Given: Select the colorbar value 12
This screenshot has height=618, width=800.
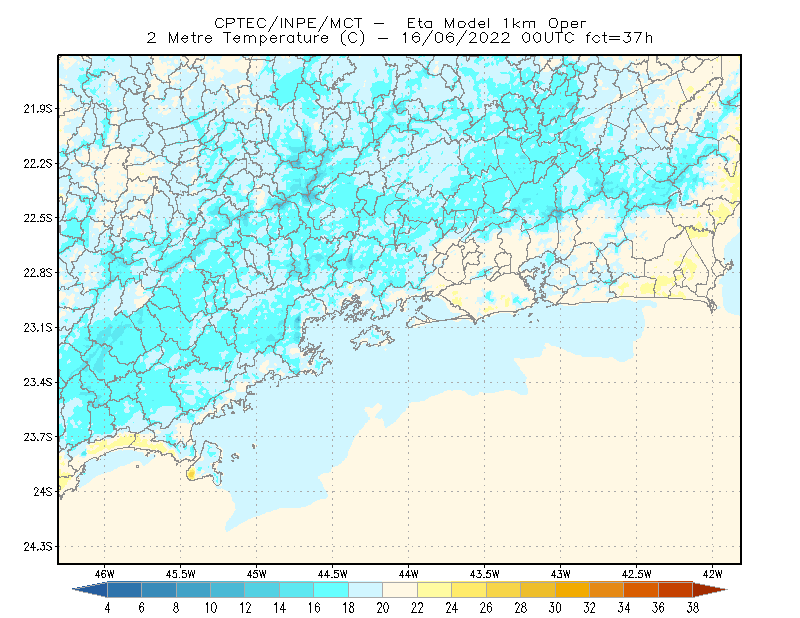Looking at the screenshot, I should pos(245,608).
